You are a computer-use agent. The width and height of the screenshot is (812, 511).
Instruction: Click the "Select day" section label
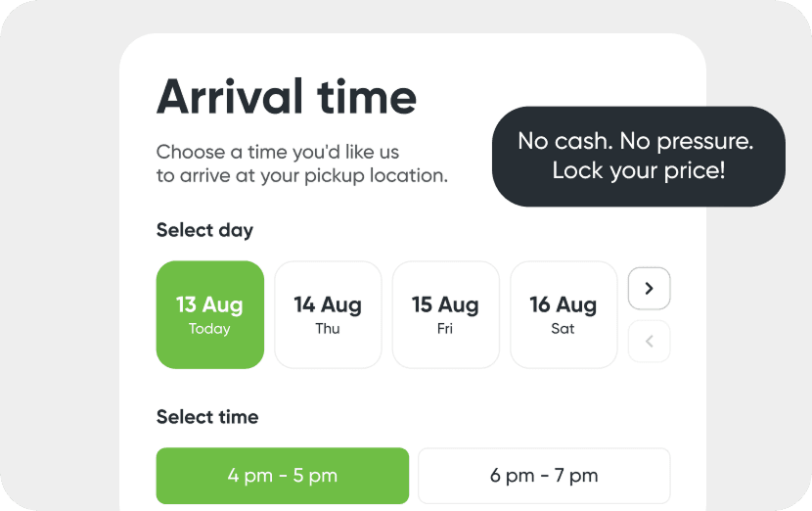point(204,231)
